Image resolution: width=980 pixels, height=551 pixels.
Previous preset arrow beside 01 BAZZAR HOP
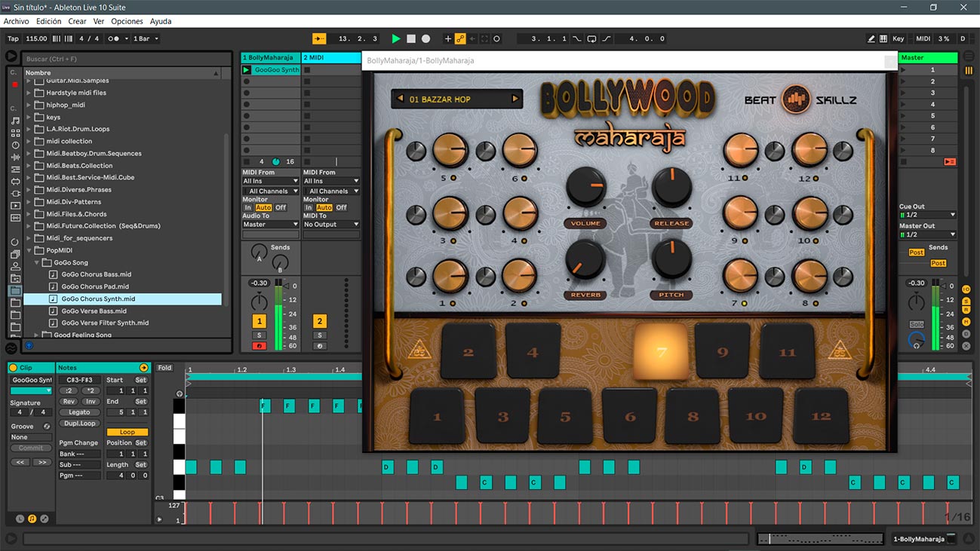[400, 99]
